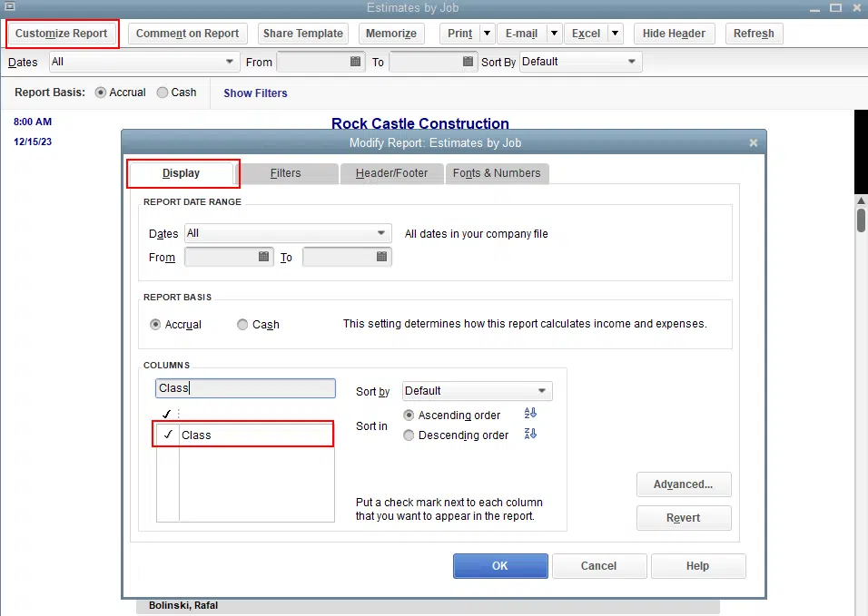Screen dimensions: 868x616
Task: Open calendar for dialog To date
Action: tap(381, 257)
